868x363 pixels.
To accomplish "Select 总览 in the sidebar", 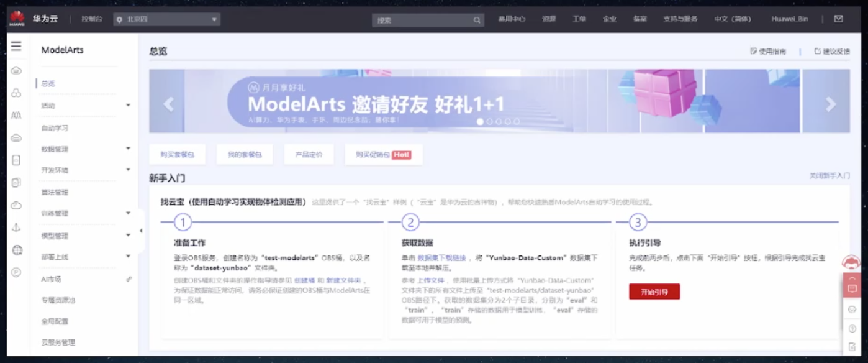I will (x=48, y=83).
